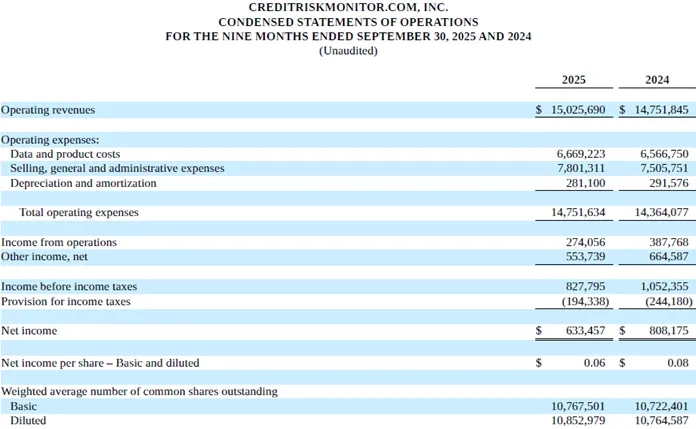The width and height of the screenshot is (696, 429).
Task: Click the Total operating expenses label
Action: [x=79, y=212]
